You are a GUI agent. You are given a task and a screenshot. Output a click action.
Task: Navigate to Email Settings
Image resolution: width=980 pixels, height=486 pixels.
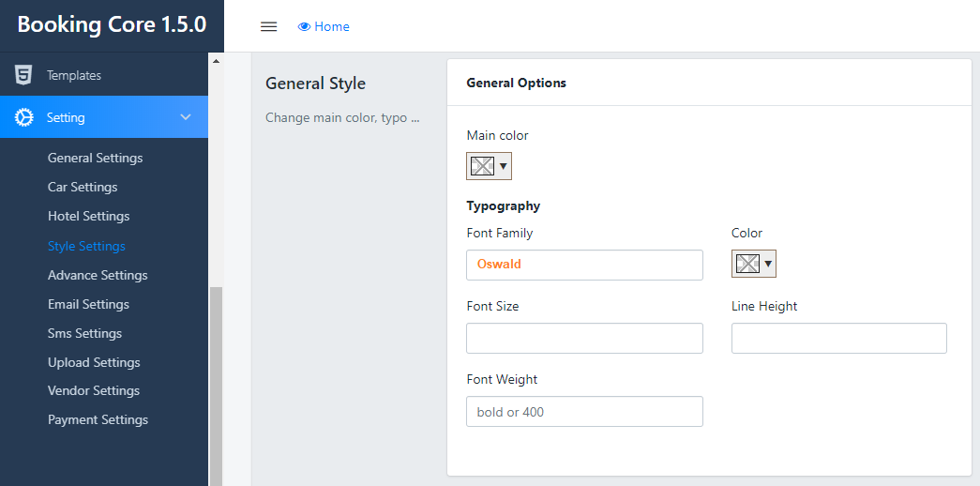(88, 304)
